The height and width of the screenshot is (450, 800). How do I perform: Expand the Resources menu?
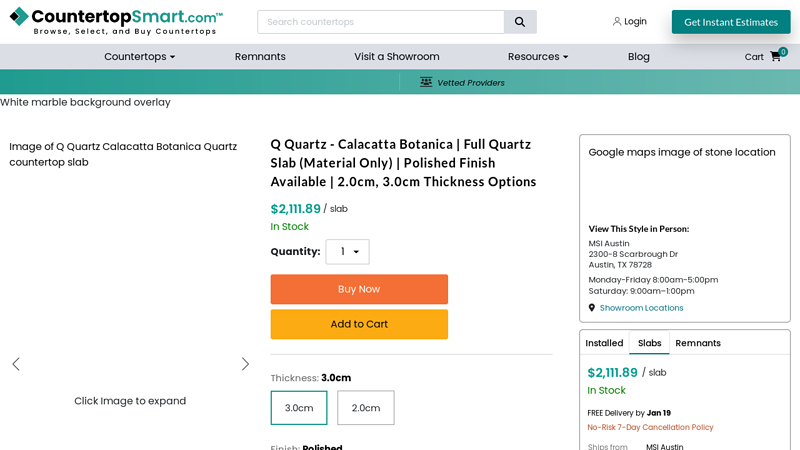(537, 57)
